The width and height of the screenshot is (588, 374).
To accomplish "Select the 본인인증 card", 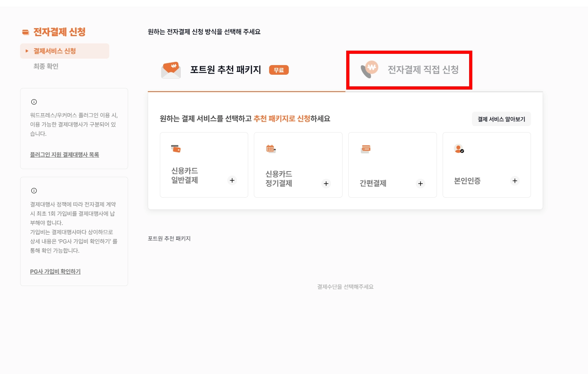I will point(487,165).
